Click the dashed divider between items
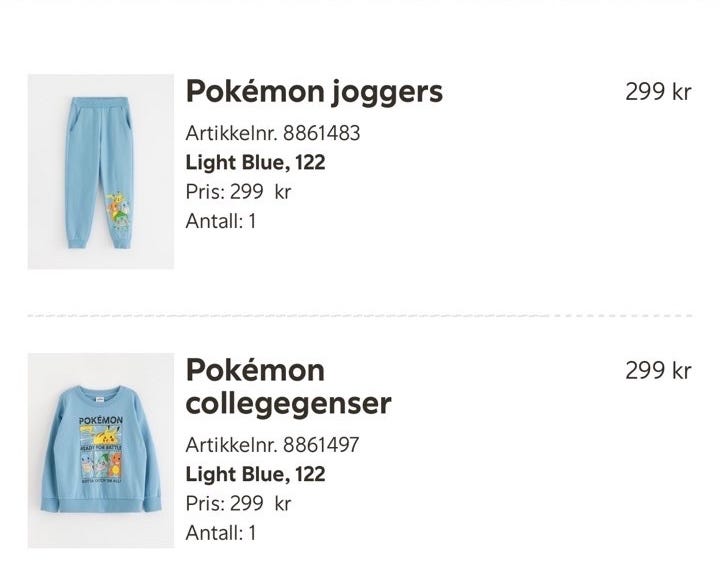Image resolution: width=720 pixels, height=581 pixels. 360,316
